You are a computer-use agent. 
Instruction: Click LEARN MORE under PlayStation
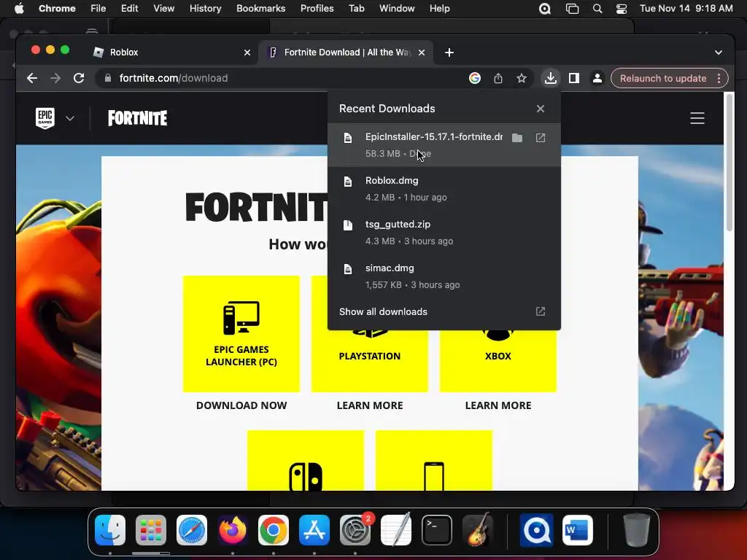(x=370, y=405)
